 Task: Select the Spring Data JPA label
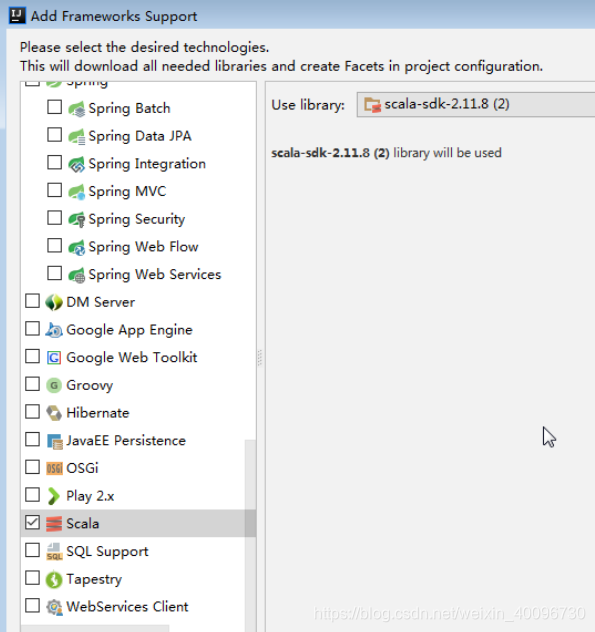140,137
